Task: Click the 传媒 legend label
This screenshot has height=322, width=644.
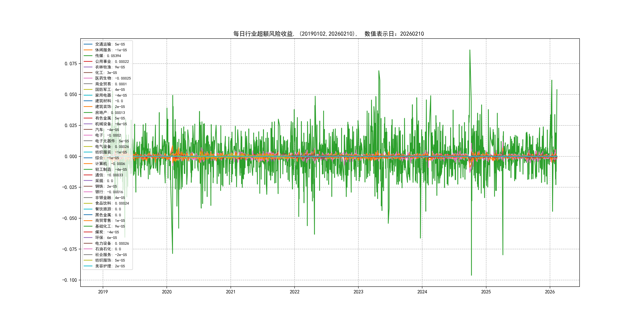Action: pyautogui.click(x=108, y=56)
